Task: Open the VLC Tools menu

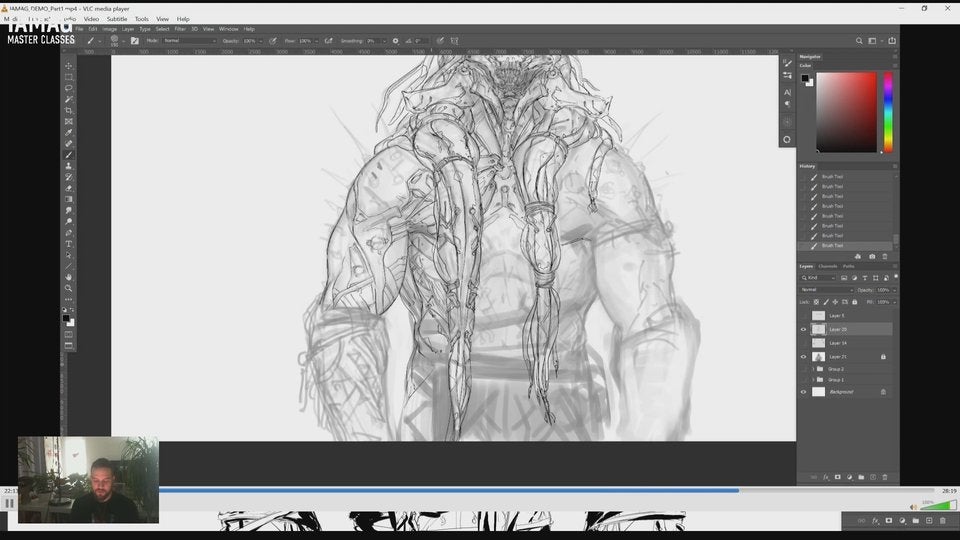Action: point(141,19)
